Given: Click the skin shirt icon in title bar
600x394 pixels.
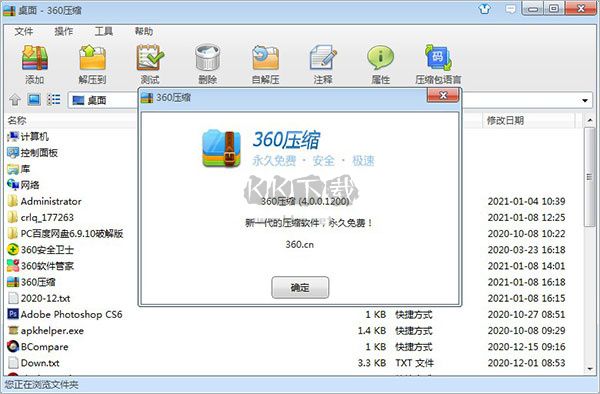Looking at the screenshot, I should tap(485, 9).
